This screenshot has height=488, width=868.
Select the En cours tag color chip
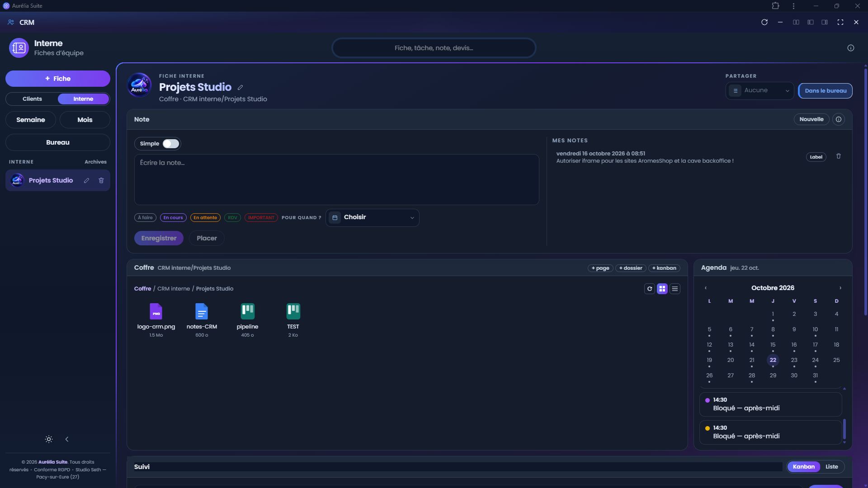pyautogui.click(x=173, y=218)
